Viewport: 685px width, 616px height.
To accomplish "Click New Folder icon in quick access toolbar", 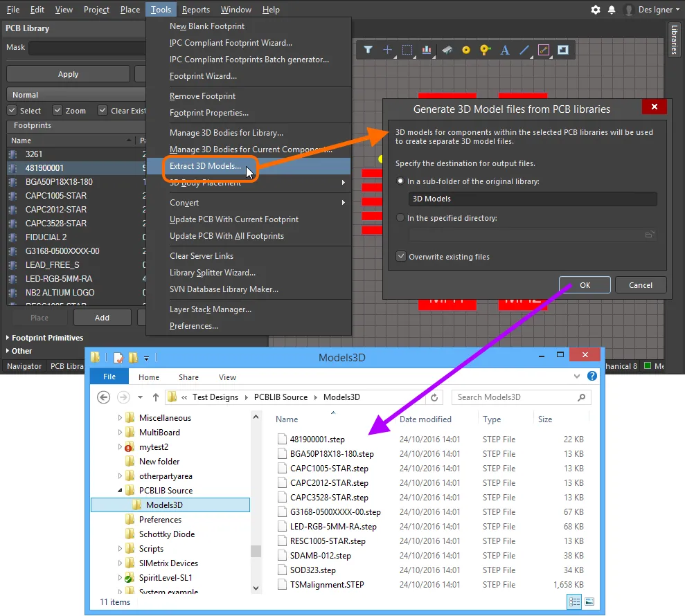I will 133,358.
